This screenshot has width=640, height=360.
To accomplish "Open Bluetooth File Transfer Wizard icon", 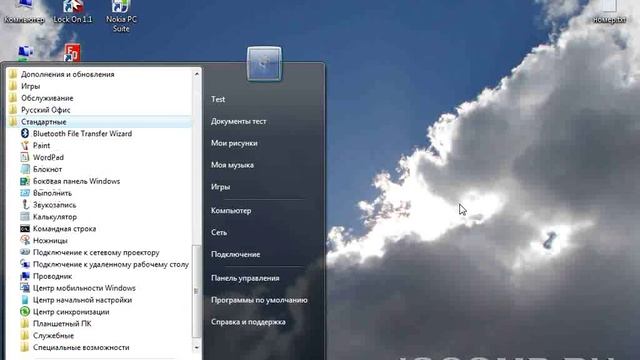I will [x=25, y=133].
